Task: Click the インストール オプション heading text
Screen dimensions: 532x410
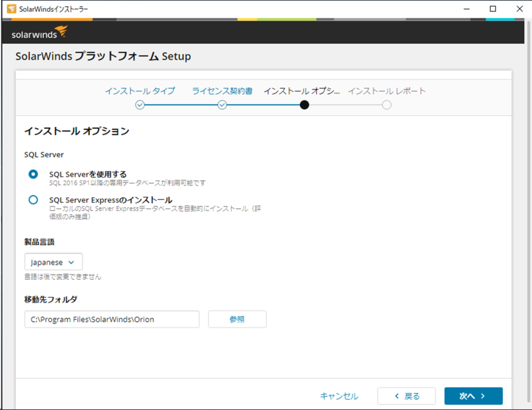Action: [77, 131]
